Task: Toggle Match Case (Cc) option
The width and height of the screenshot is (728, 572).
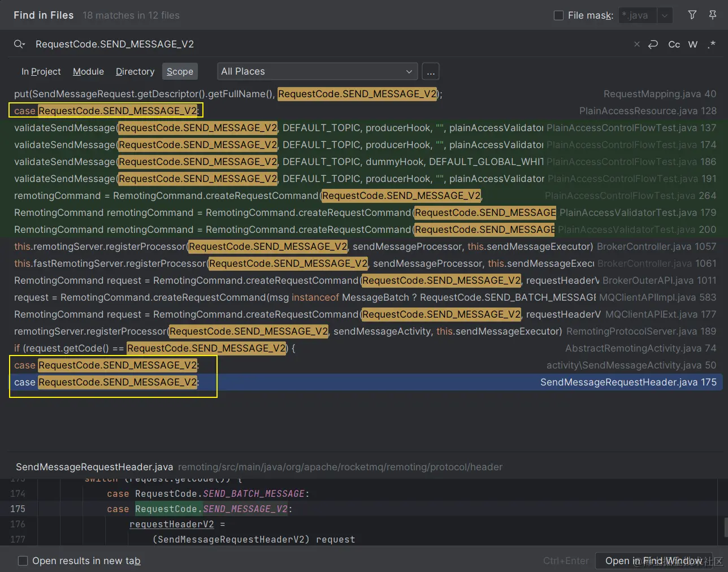Action: [x=674, y=44]
